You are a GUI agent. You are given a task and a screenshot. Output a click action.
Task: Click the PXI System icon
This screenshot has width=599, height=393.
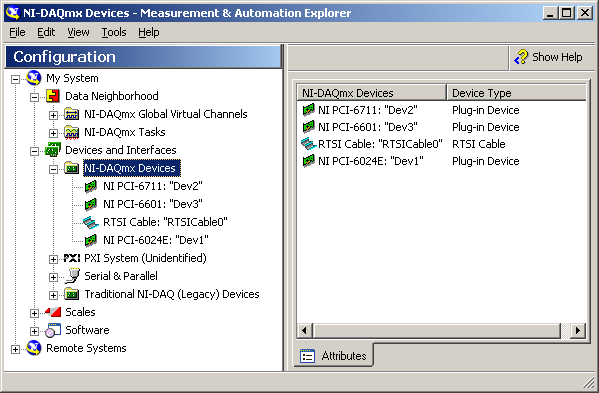point(71,258)
